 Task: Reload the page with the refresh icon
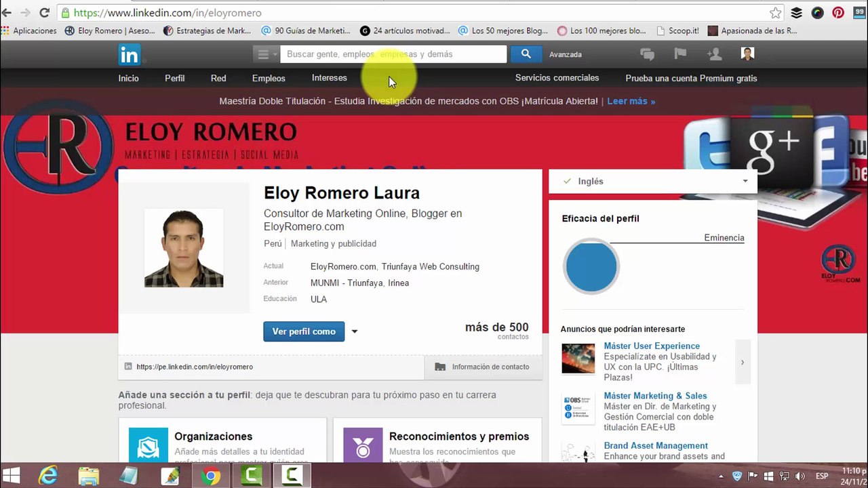[45, 12]
